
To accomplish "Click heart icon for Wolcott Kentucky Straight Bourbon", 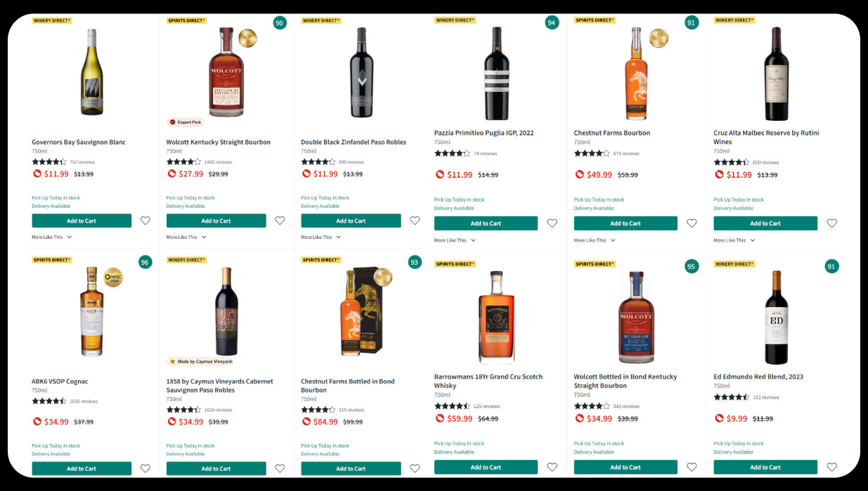I will point(280,221).
